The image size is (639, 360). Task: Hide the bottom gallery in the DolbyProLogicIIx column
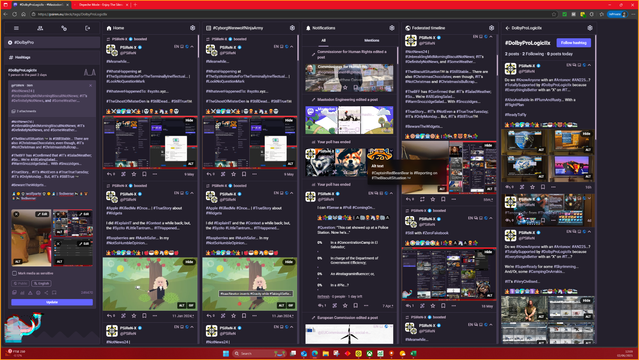coord(586,300)
